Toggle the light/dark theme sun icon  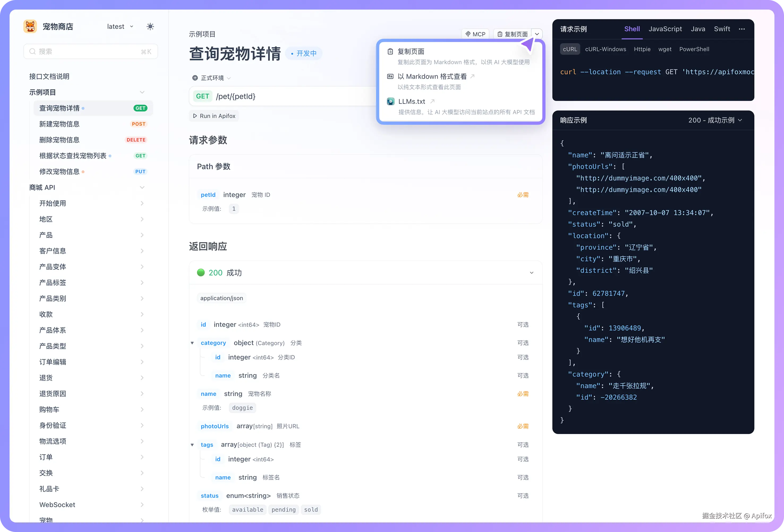[x=150, y=27]
